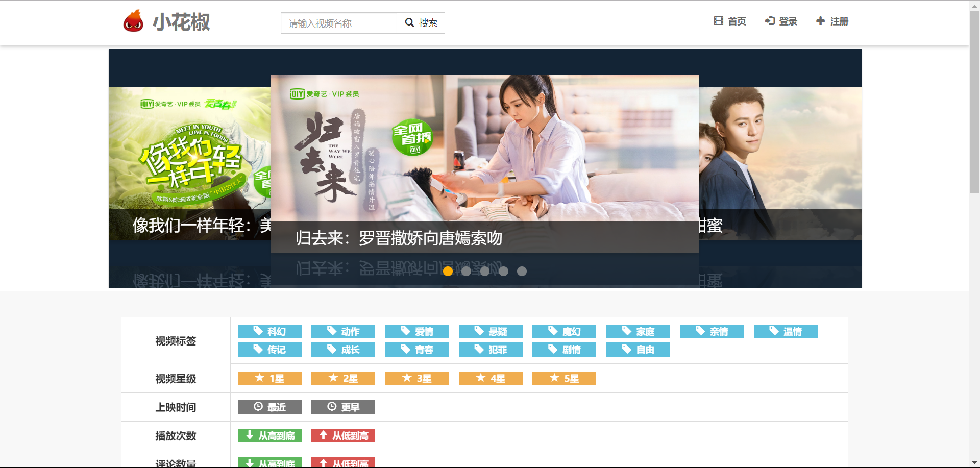Select fourth carousel indicator dot

pyautogui.click(x=503, y=271)
